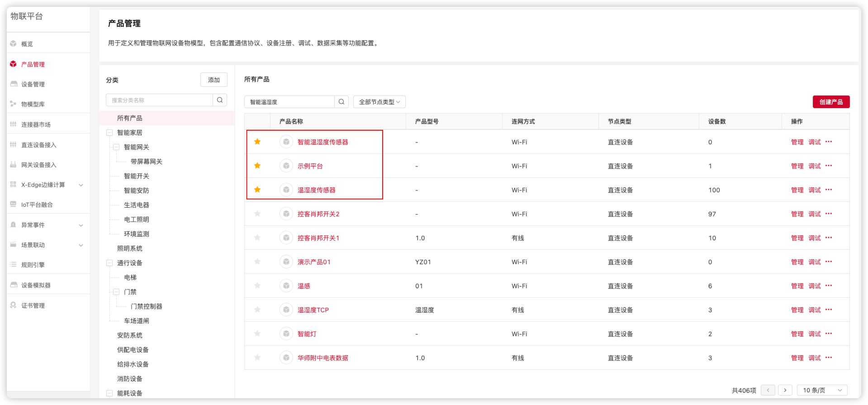Click the product search magnifier icon
This screenshot has height=405, width=868.
coord(342,102)
